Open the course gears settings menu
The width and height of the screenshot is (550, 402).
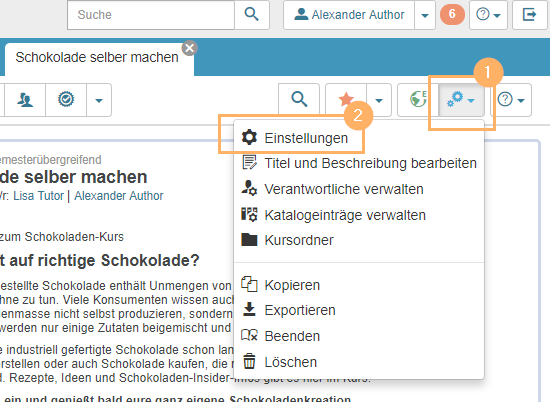pos(461,100)
